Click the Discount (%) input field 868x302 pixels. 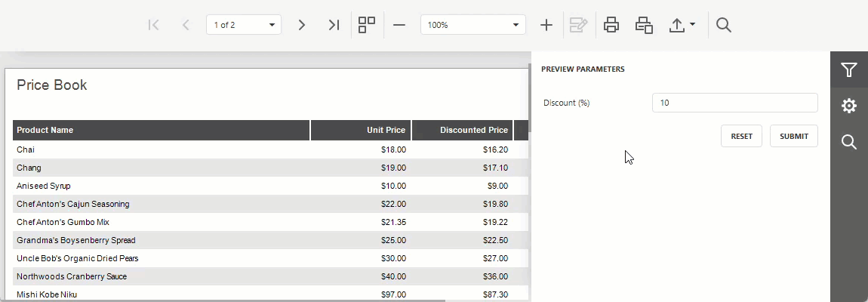point(734,103)
